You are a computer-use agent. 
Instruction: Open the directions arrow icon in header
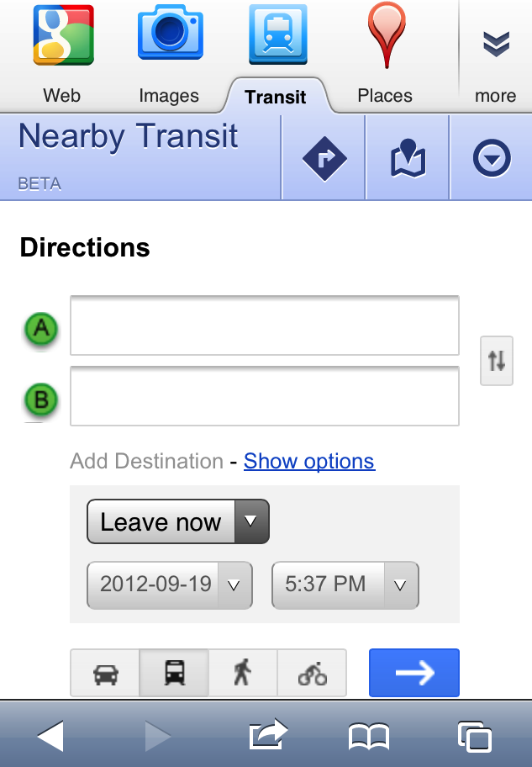324,158
